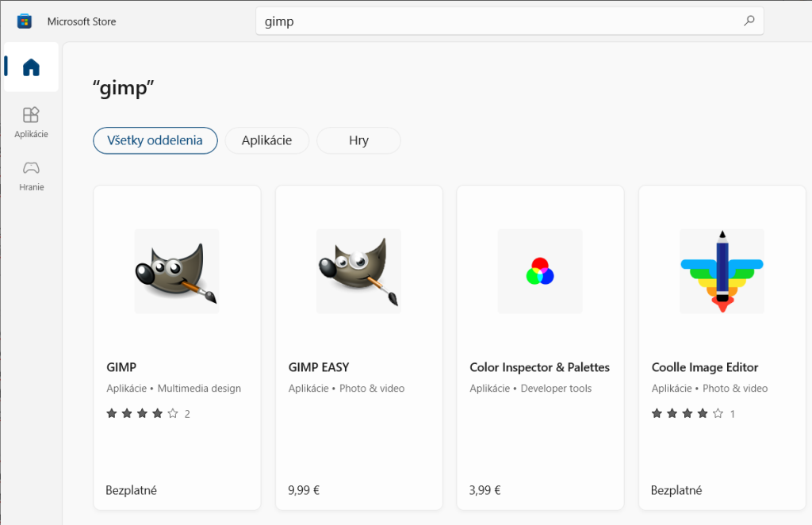Viewport: 812px width, 525px height.
Task: Click the 9,99 € price of GIMP EASY
Action: [x=304, y=490]
